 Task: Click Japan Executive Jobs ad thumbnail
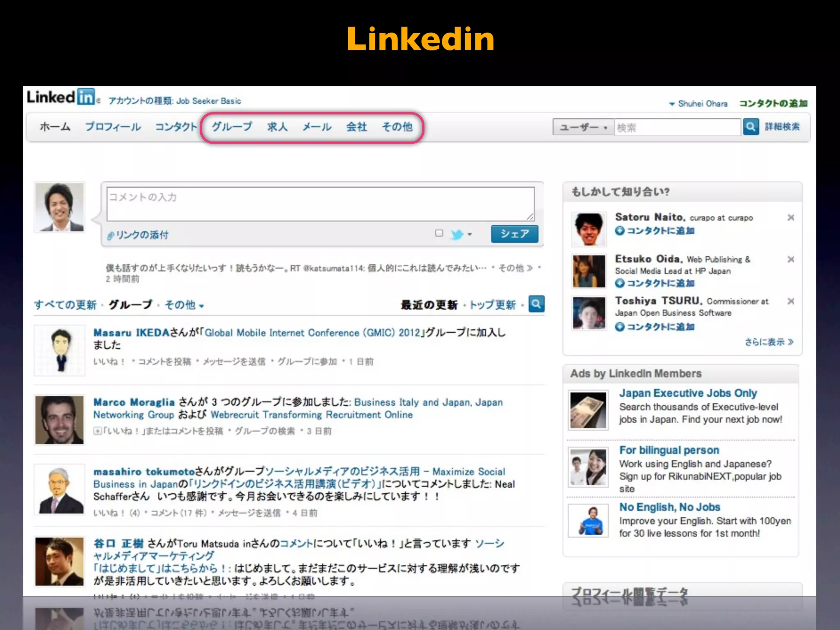[x=588, y=410]
